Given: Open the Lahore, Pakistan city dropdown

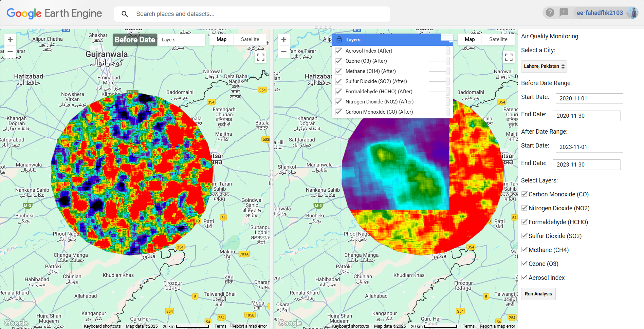Looking at the screenshot, I should pyautogui.click(x=544, y=66).
